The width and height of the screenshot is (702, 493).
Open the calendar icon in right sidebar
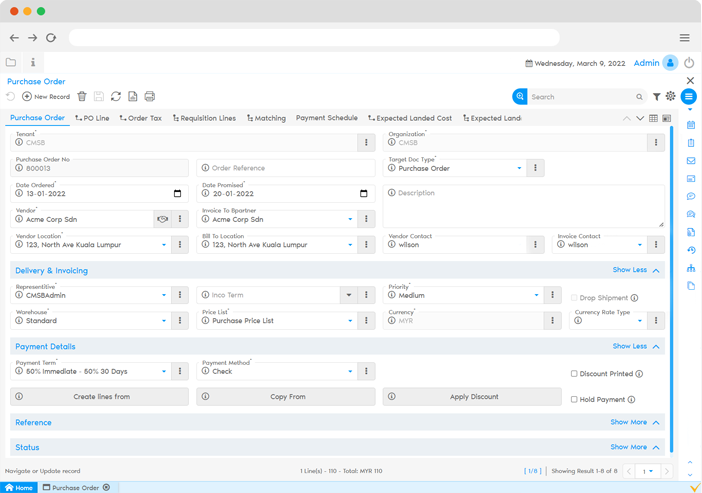[690, 125]
